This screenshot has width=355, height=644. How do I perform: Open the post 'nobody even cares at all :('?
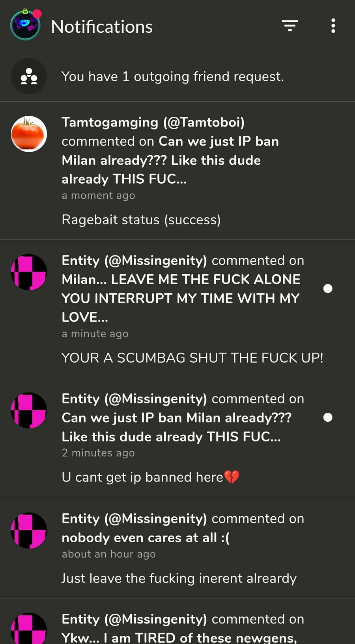tap(146, 538)
